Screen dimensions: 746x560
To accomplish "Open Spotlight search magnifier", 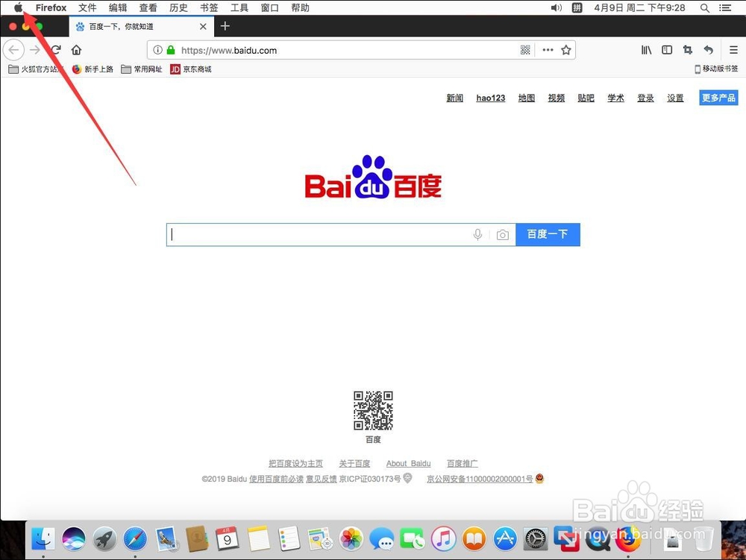I will [x=705, y=8].
